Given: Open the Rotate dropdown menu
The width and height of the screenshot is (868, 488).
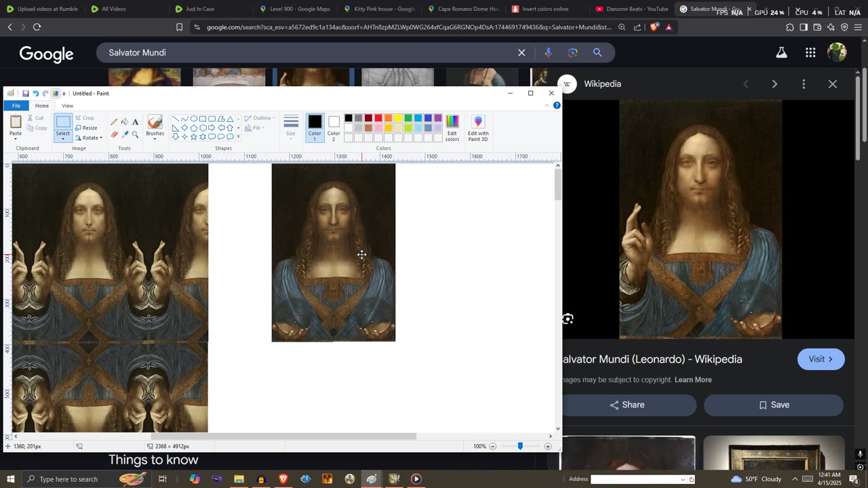Looking at the screenshot, I should pos(88,138).
